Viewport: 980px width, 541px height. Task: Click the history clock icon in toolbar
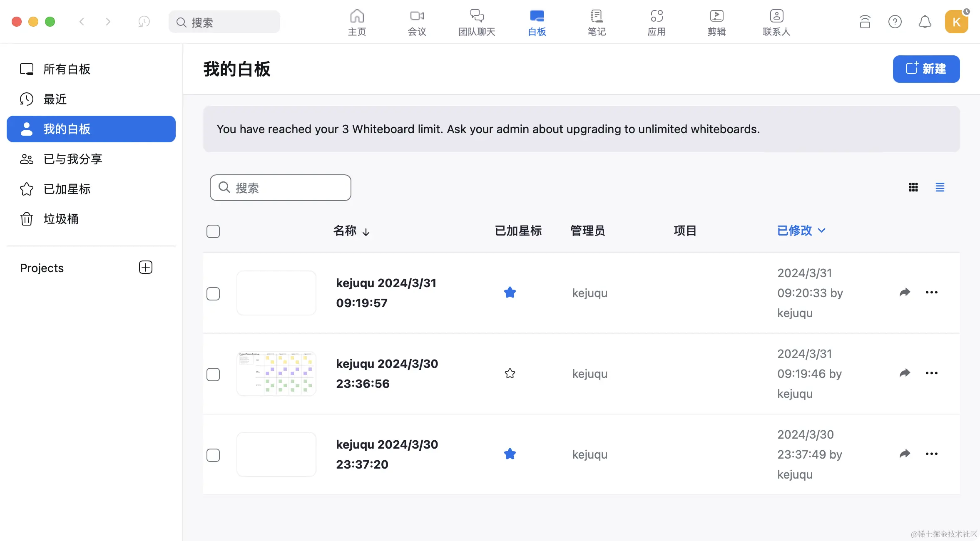pos(144,22)
